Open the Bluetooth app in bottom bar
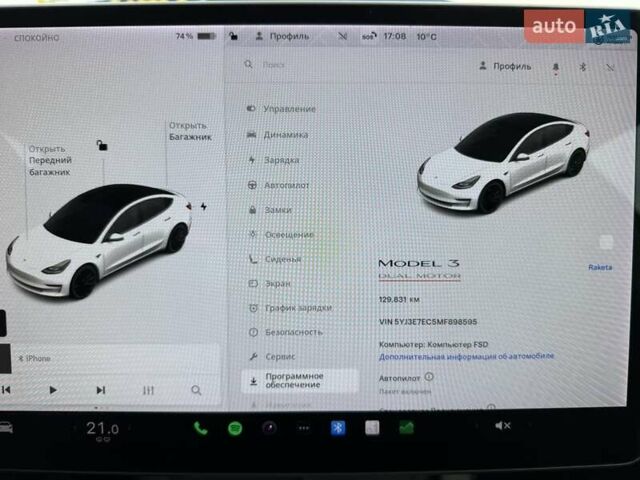 338,427
